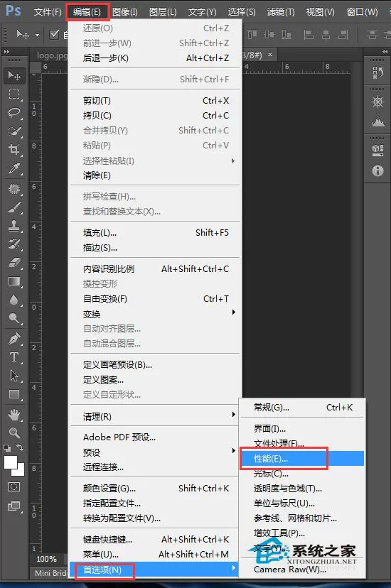Select the Pen tool

click(x=14, y=339)
